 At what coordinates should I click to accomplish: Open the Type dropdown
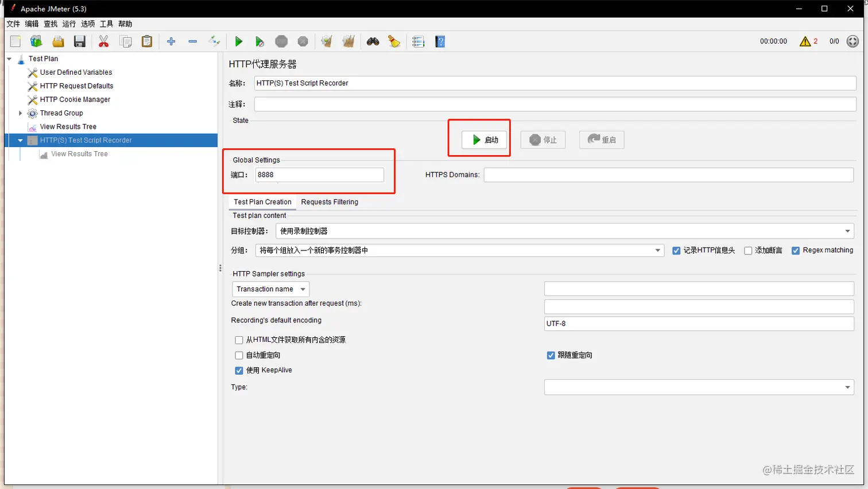tap(699, 387)
